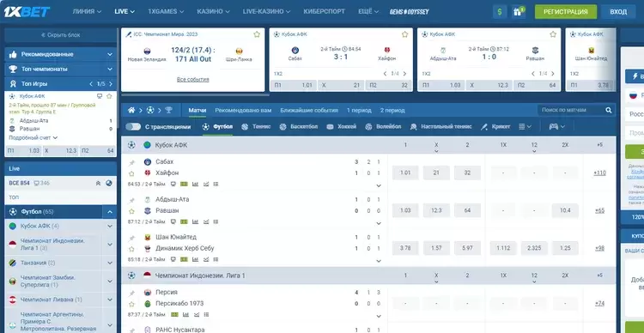Click Кубок АФК globe icon in league header
The height and width of the screenshot is (333, 644).
[x=147, y=145]
